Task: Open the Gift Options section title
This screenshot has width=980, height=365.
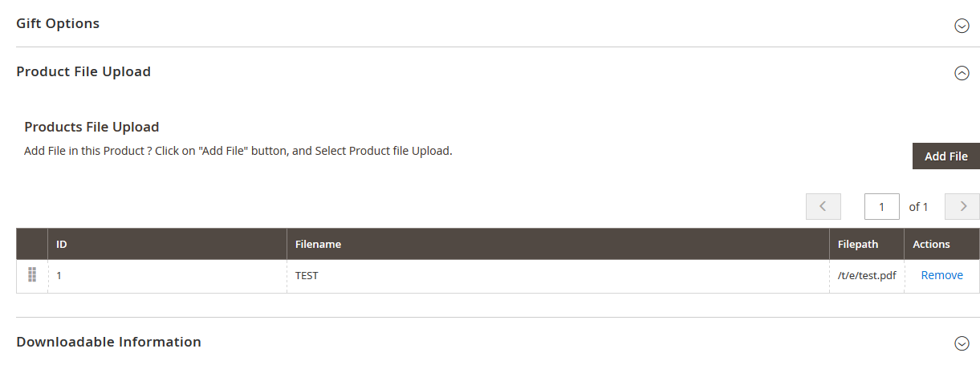Action: (58, 23)
